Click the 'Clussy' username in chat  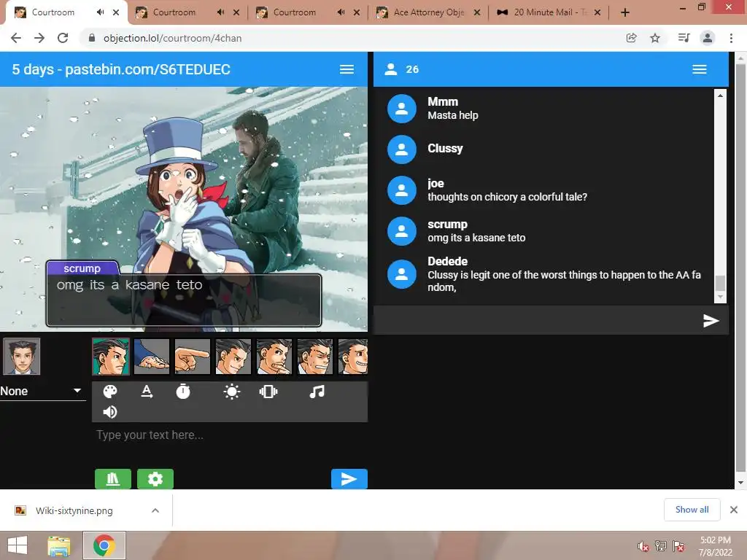tap(445, 149)
